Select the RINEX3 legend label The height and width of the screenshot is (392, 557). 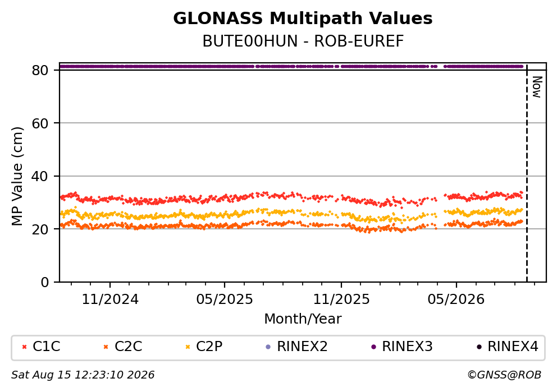click(x=407, y=347)
